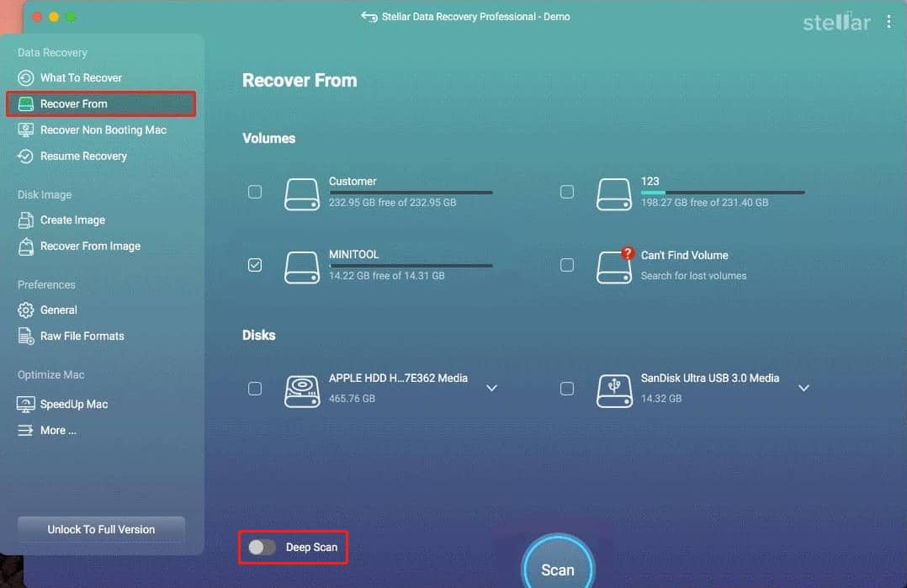Viewport: 907px width, 588px height.
Task: Click the APPLE HDD disk icon
Action: pos(302,391)
